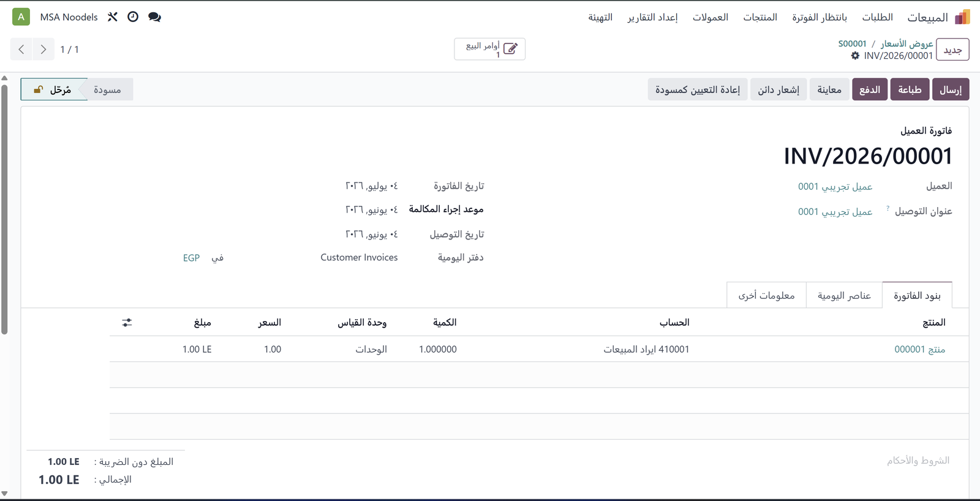Open the customer link عميل تجريبي 0001
The height and width of the screenshot is (501, 980).
pyautogui.click(x=835, y=186)
